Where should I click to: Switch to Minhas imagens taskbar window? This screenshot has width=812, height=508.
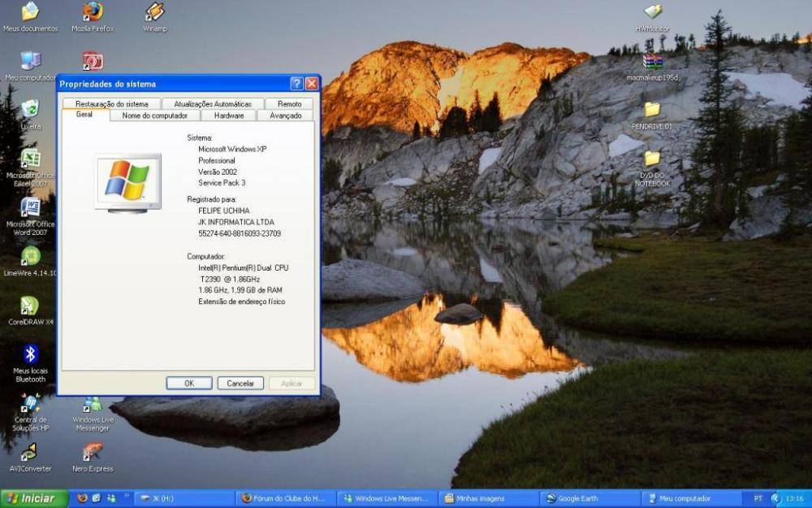(x=490, y=499)
